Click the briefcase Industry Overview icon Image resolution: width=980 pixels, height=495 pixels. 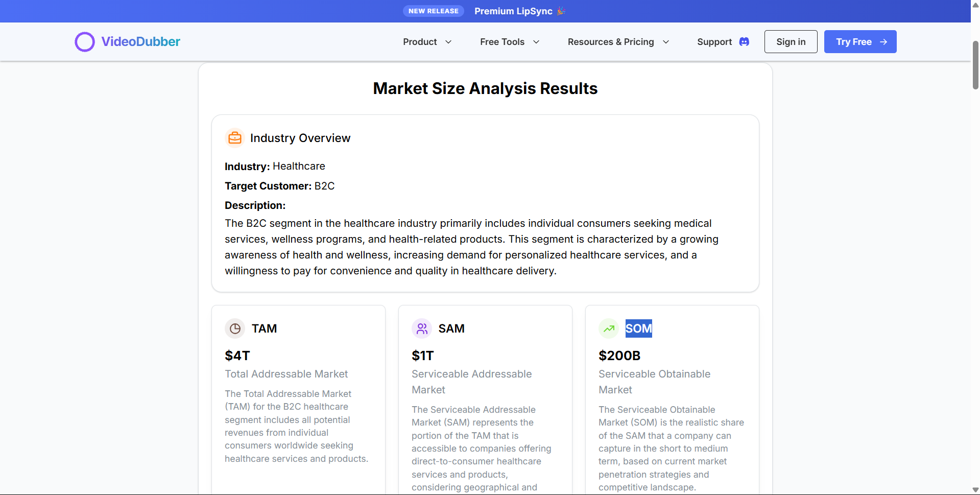[235, 138]
